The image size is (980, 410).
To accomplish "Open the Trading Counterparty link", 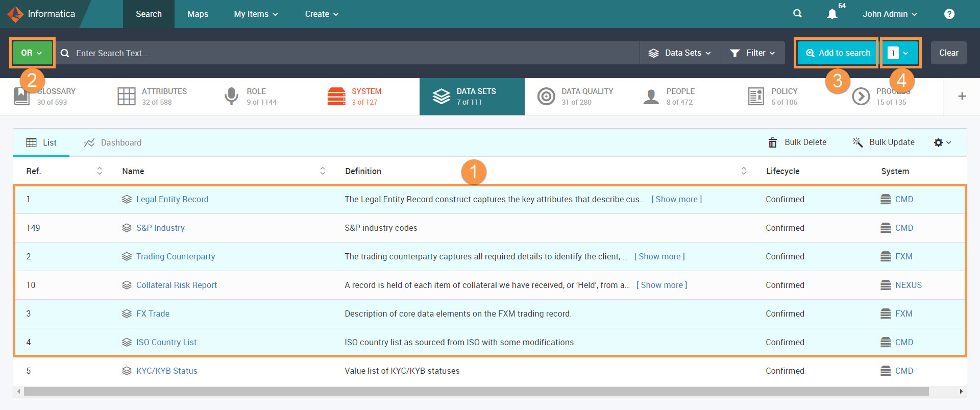I will [176, 257].
